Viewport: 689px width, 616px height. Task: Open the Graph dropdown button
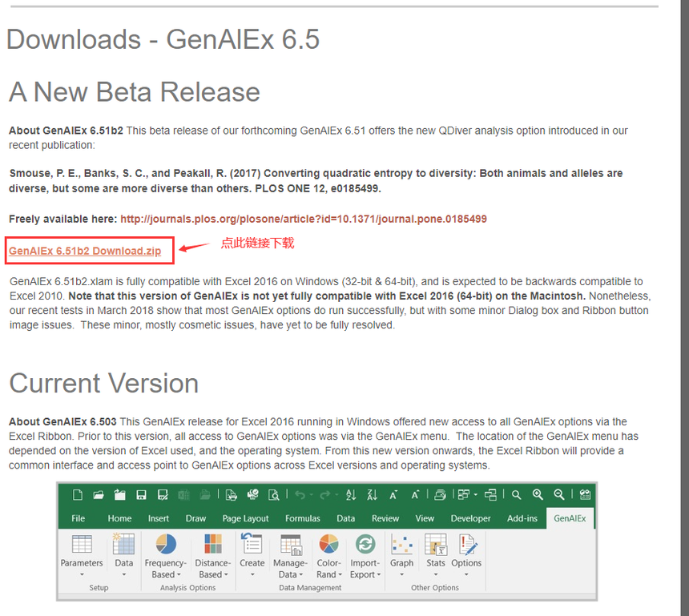pos(401,555)
